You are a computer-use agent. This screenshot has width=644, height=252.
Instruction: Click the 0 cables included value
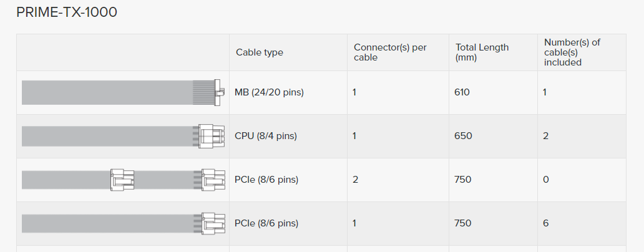546,180
